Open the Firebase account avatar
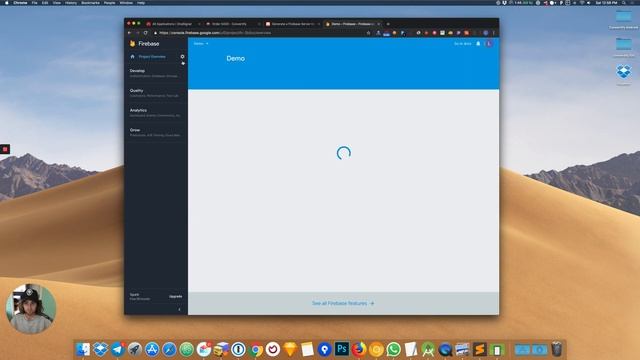640x360 pixels. click(x=489, y=44)
